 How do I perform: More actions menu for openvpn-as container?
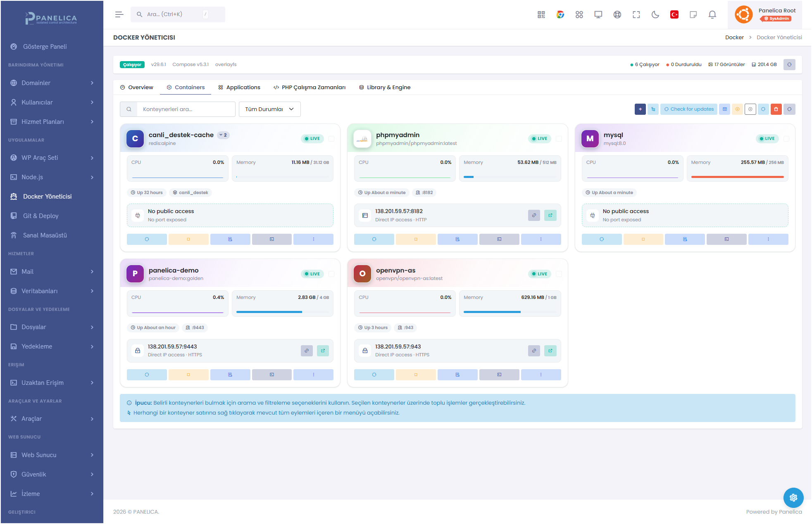[x=541, y=375]
